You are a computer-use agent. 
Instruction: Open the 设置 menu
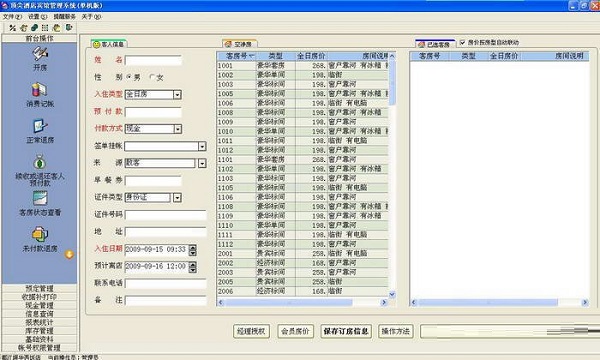[x=37, y=16]
